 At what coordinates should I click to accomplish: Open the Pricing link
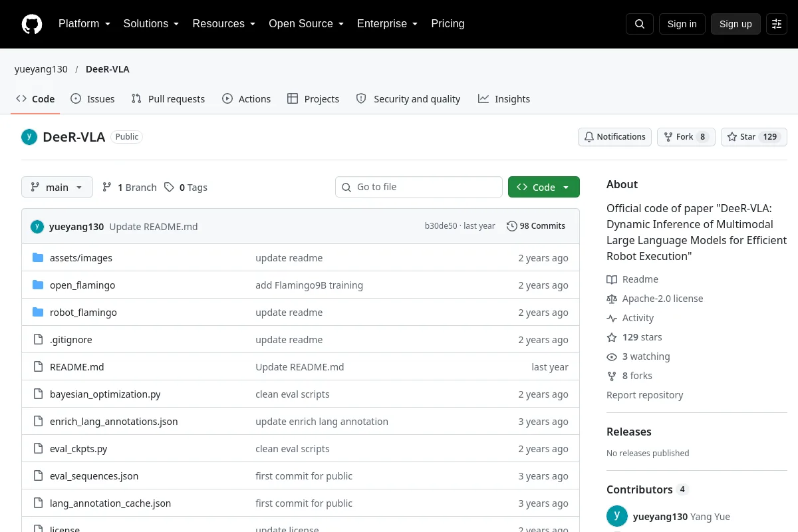(x=448, y=24)
